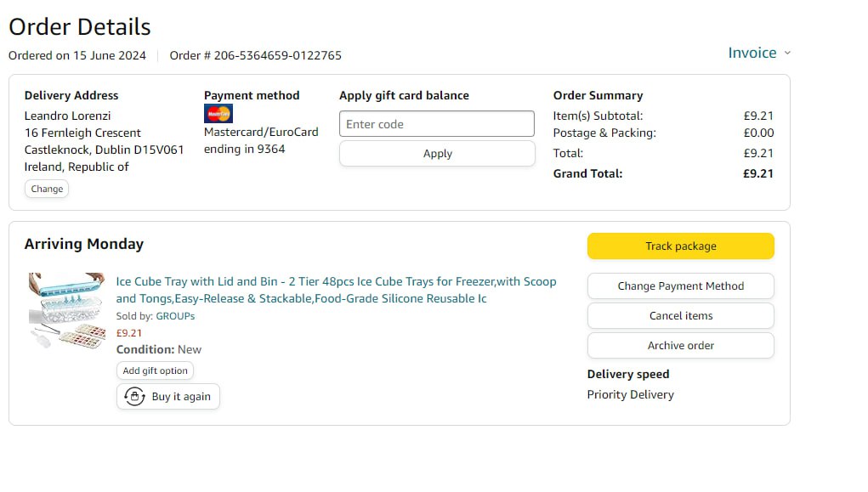This screenshot has height=492, width=868.
Task: Expand the Invoice dropdown chevron
Action: pyautogui.click(x=787, y=53)
